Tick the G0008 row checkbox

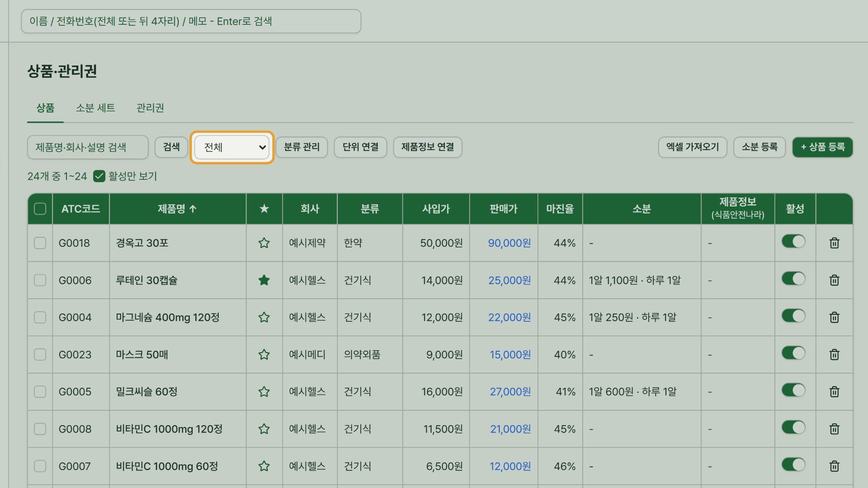pyautogui.click(x=40, y=429)
